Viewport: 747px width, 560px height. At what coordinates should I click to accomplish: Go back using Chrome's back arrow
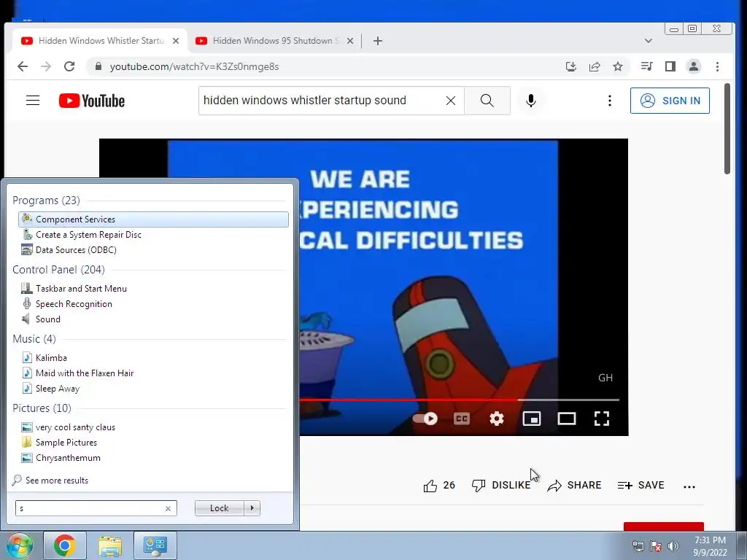click(x=23, y=66)
